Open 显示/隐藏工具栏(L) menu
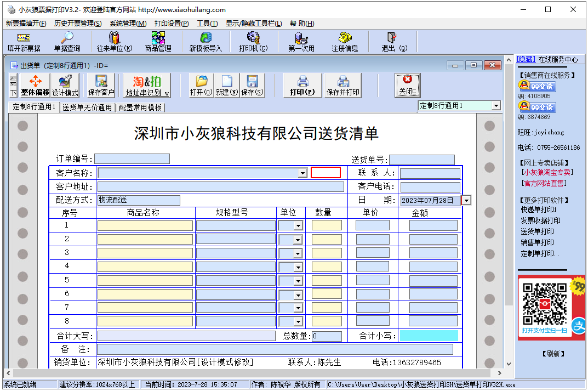 (x=254, y=23)
